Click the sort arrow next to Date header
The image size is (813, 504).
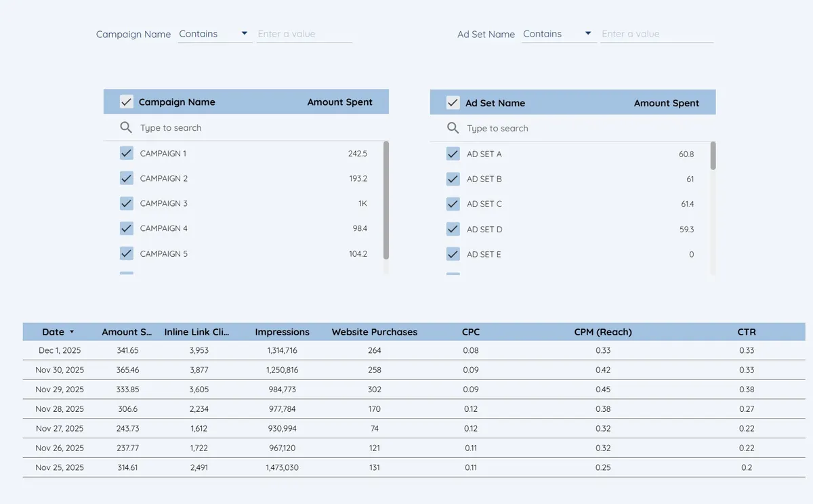tap(72, 332)
